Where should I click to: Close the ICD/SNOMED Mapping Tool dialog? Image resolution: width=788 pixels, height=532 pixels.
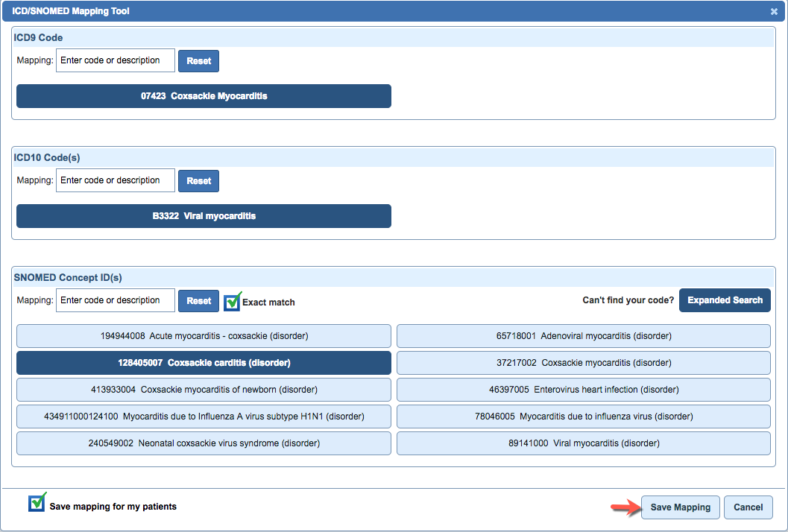[773, 11]
